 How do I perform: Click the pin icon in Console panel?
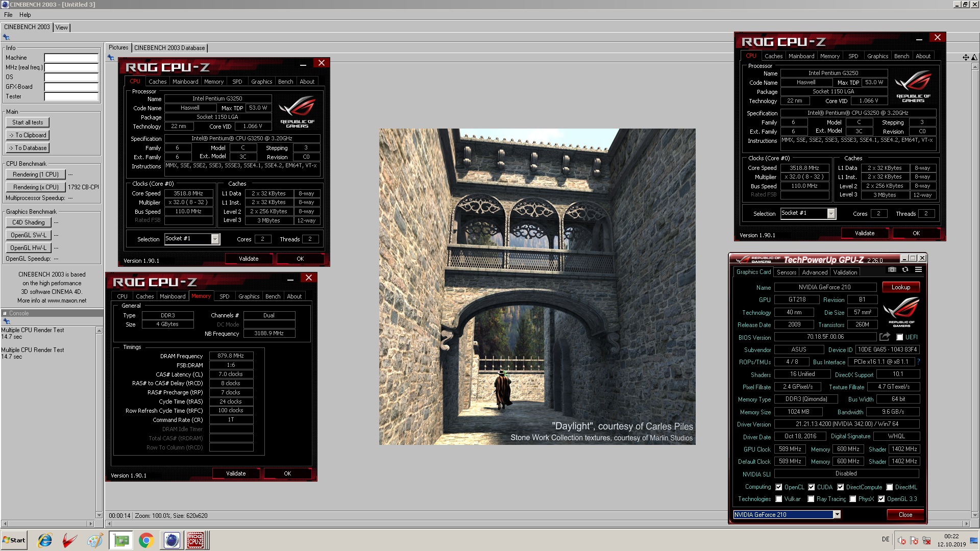pos(7,321)
